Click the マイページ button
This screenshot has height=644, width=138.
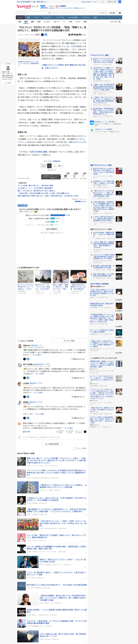(103, 13)
